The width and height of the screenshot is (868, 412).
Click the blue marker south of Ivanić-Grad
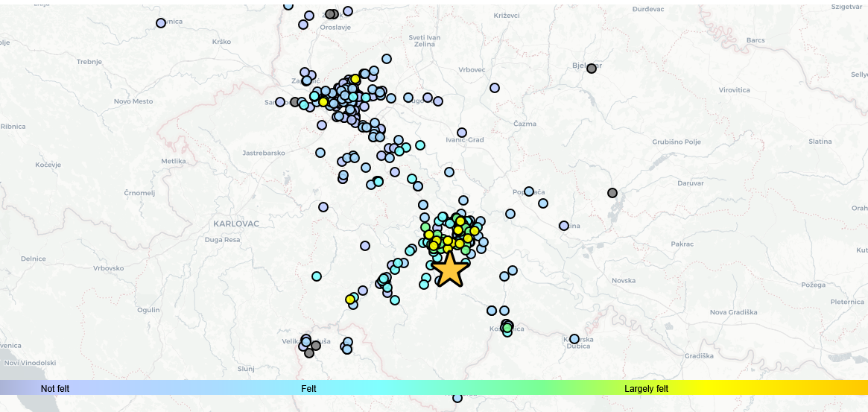[x=449, y=172]
